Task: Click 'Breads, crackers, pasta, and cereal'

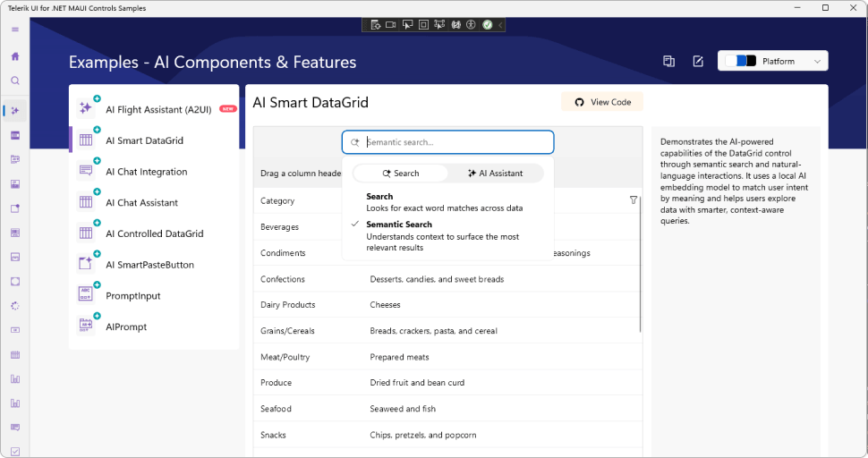Action: pyautogui.click(x=433, y=331)
